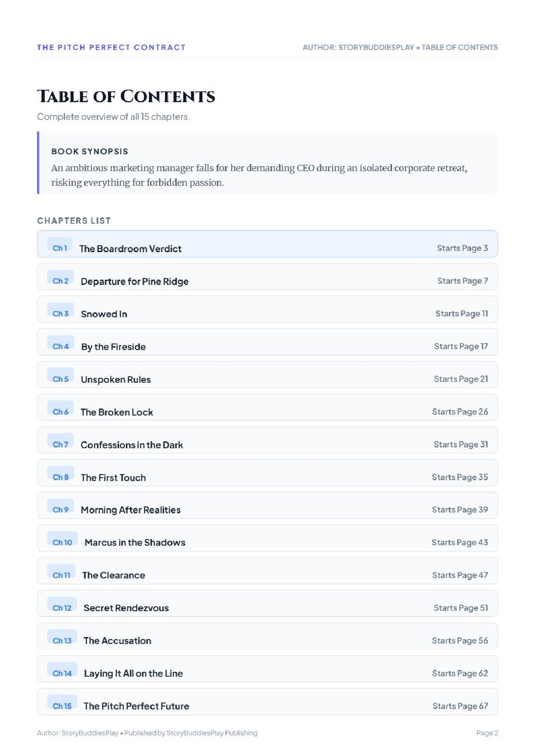Select the Snowed In chapter row
Viewport: 535px width, 756px height.
tap(267, 309)
